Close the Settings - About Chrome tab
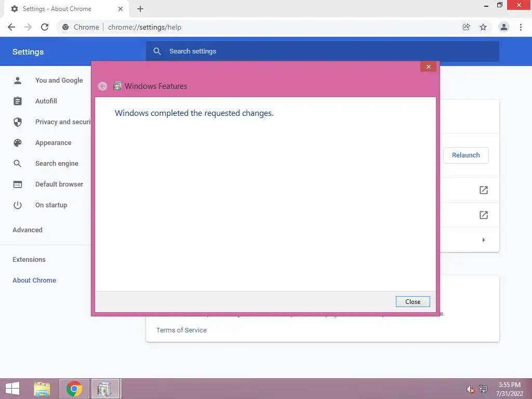 (121, 9)
